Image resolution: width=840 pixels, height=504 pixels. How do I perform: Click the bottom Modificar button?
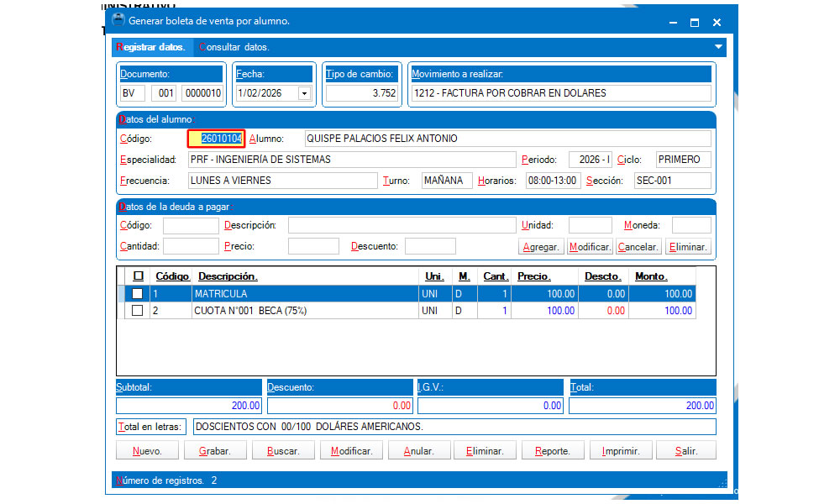coord(351,450)
